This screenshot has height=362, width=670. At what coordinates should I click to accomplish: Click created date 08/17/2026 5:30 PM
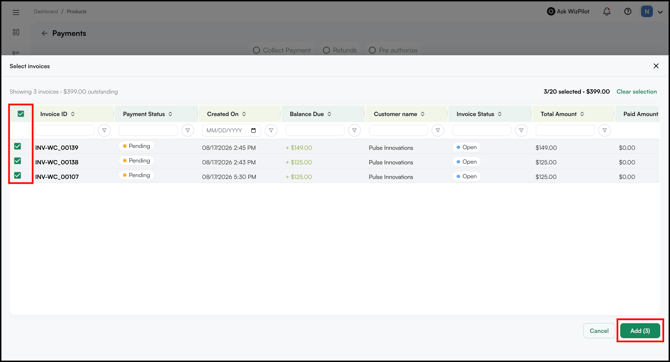[x=229, y=177]
